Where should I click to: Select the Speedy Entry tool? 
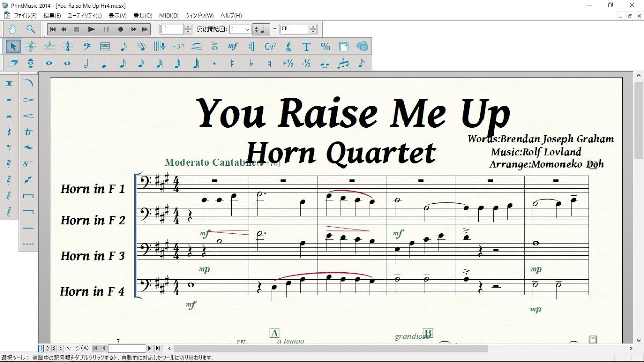141,47
